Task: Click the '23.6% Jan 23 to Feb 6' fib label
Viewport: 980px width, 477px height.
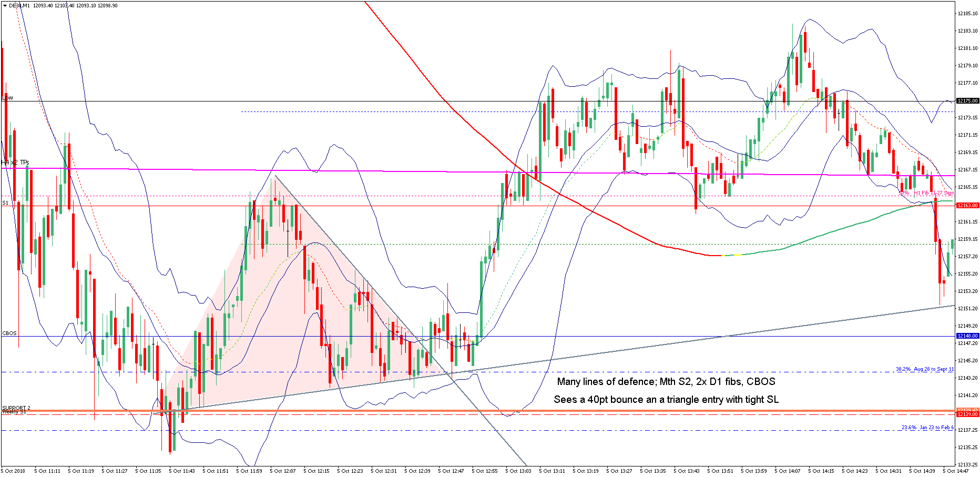Action: click(x=927, y=428)
